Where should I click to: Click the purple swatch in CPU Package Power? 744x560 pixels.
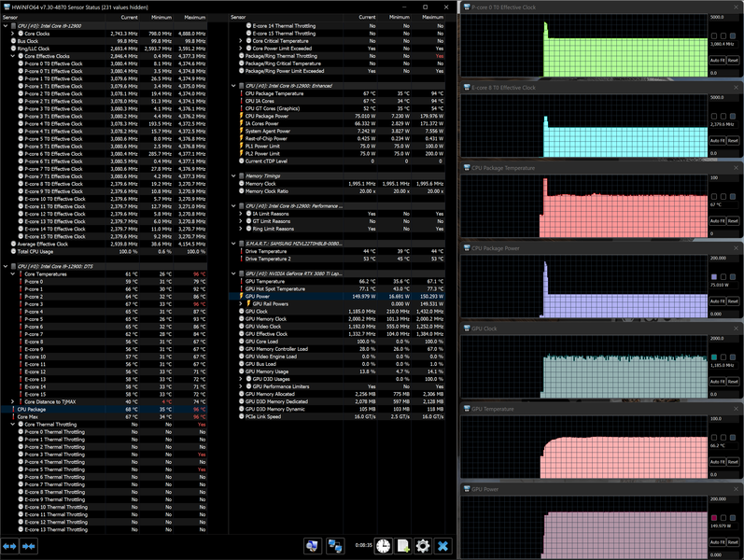pos(714,276)
